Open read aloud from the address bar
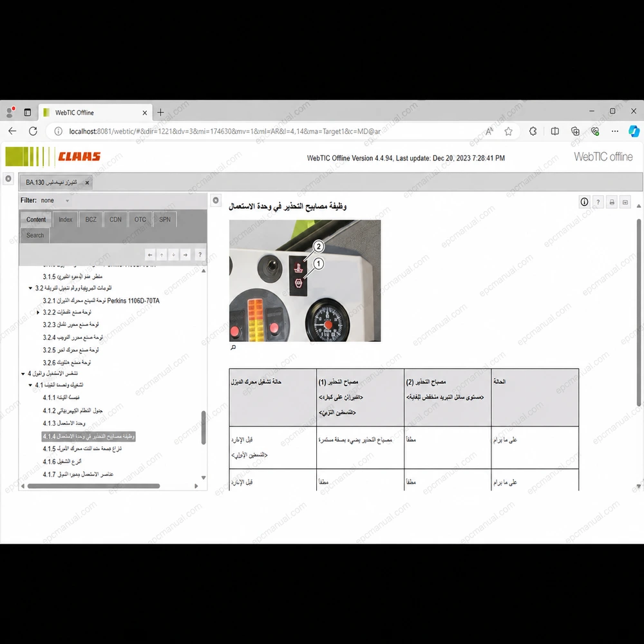 (489, 131)
